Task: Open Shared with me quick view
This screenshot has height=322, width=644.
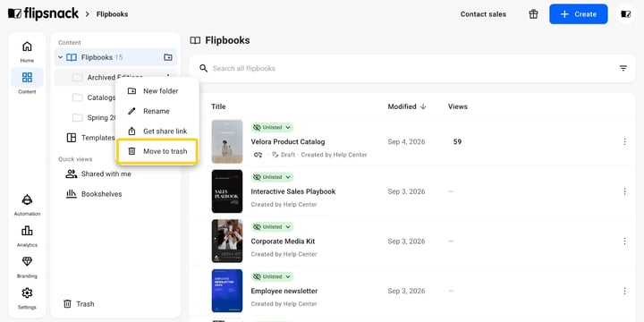Action: click(x=98, y=174)
